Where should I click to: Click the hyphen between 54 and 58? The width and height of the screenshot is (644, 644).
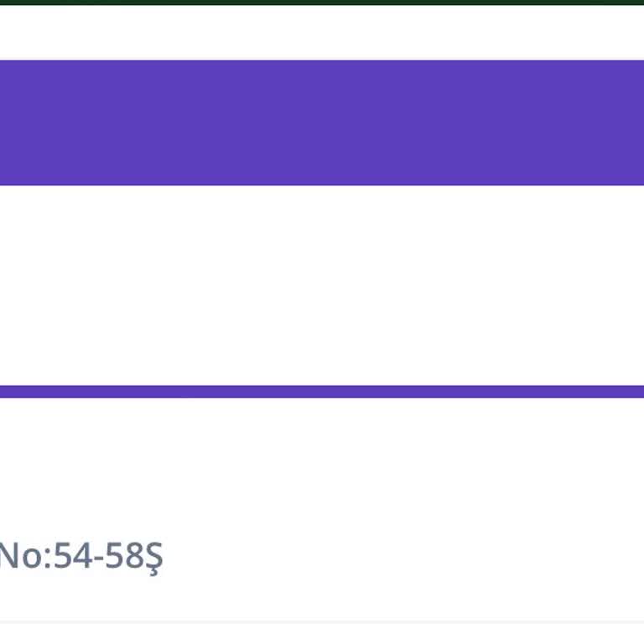tap(99, 558)
